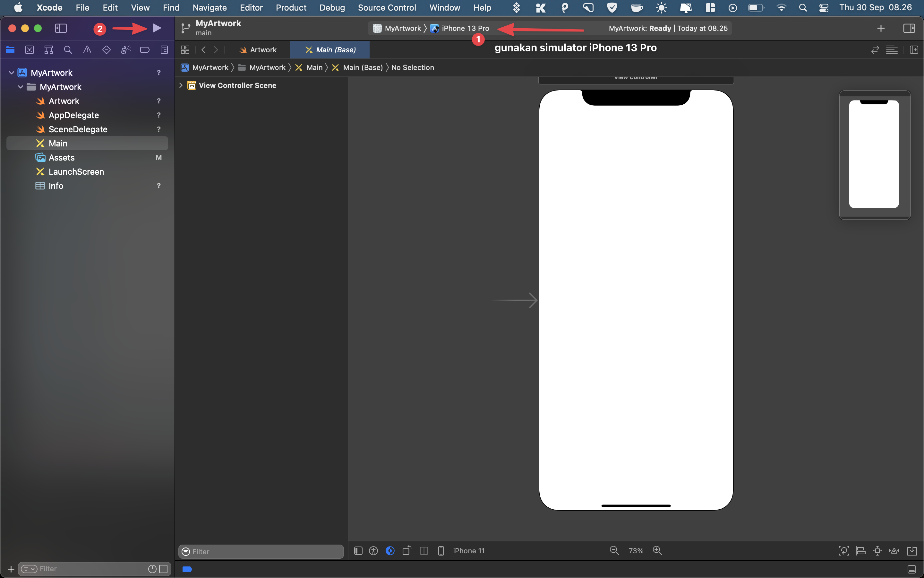Toggle canvas appearance light/dark

pyautogui.click(x=390, y=550)
